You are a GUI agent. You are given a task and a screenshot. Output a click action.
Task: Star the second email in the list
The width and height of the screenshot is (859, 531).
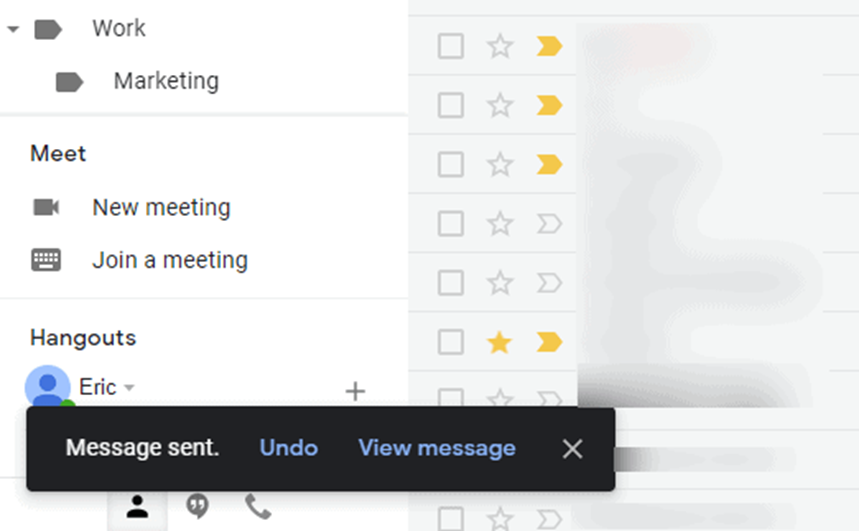500,105
